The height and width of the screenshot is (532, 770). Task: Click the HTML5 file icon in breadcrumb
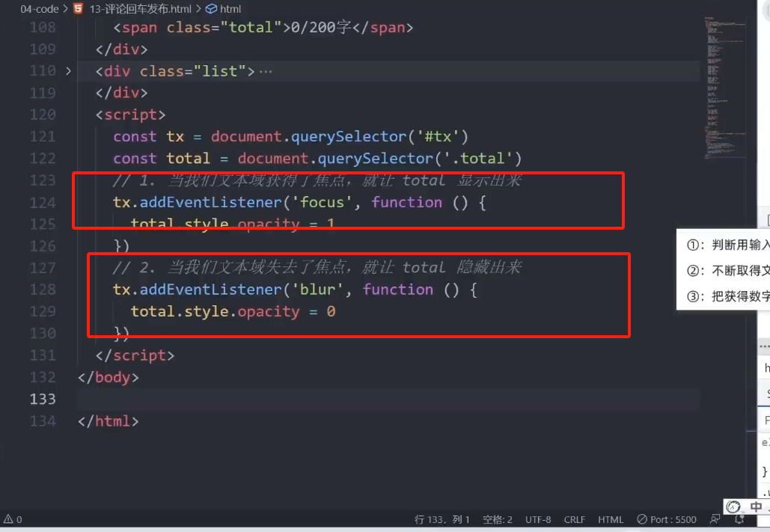(78, 9)
